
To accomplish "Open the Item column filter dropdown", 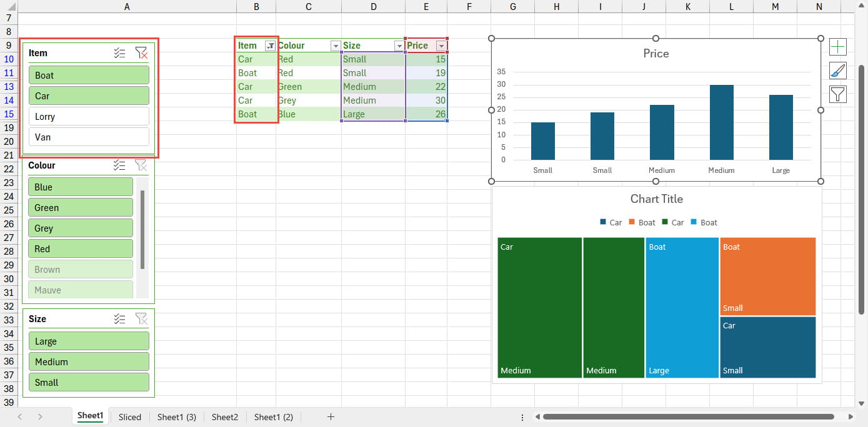I will [270, 46].
